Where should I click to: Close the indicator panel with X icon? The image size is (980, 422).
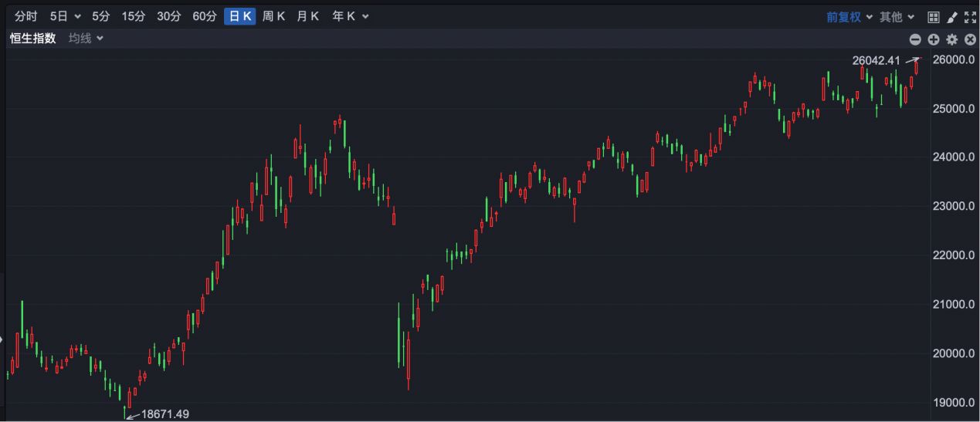click(970, 39)
